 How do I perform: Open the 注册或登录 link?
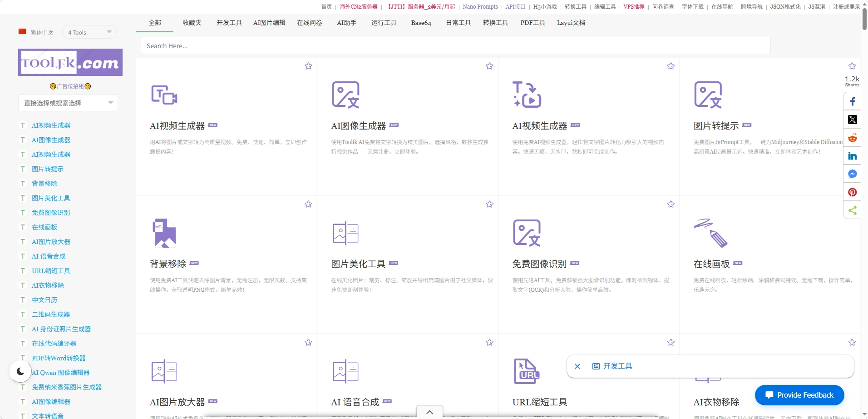[847, 7]
